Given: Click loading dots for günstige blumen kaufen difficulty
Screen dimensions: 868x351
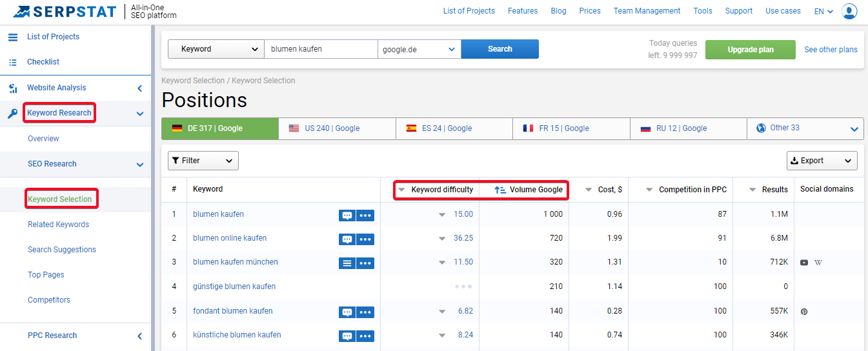Looking at the screenshot, I should 463,286.
